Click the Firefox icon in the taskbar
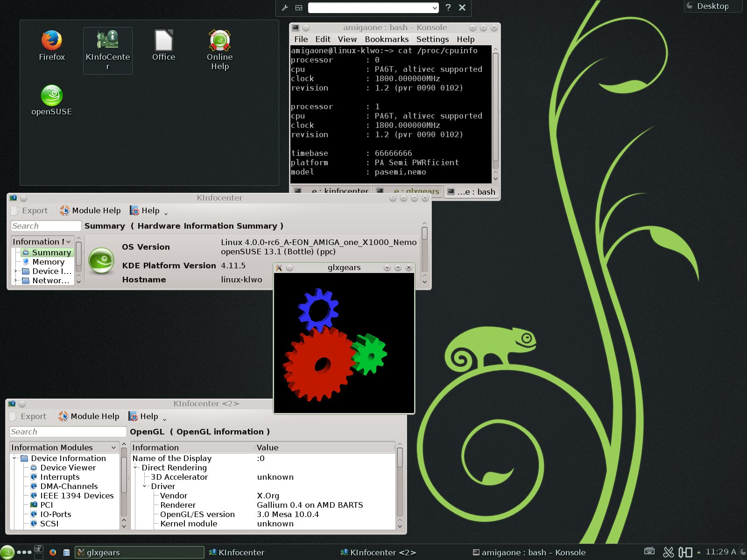 [53, 553]
